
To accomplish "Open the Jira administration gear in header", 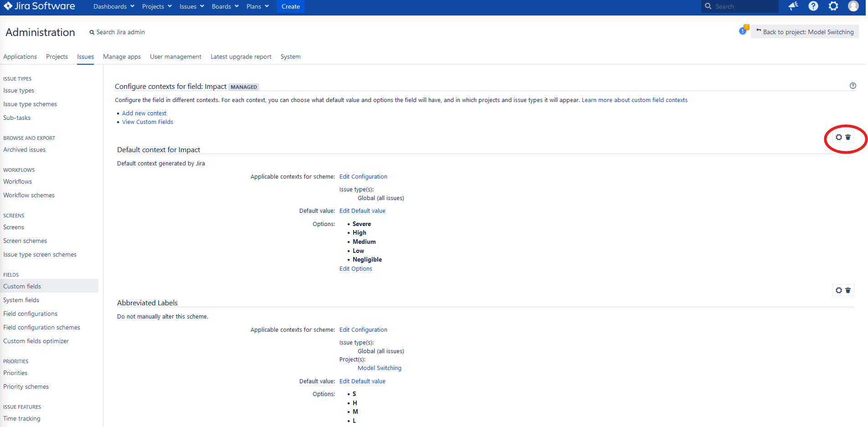I will [833, 6].
